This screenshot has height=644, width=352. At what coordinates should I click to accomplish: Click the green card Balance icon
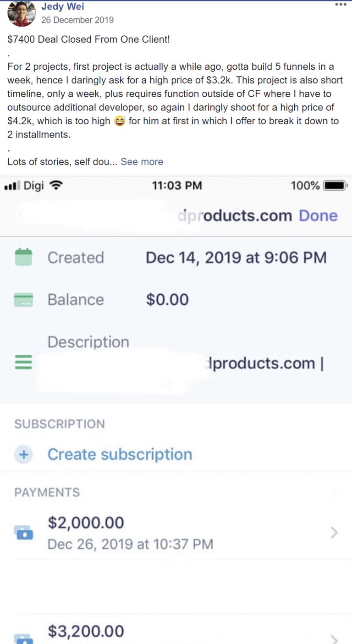[x=23, y=300]
